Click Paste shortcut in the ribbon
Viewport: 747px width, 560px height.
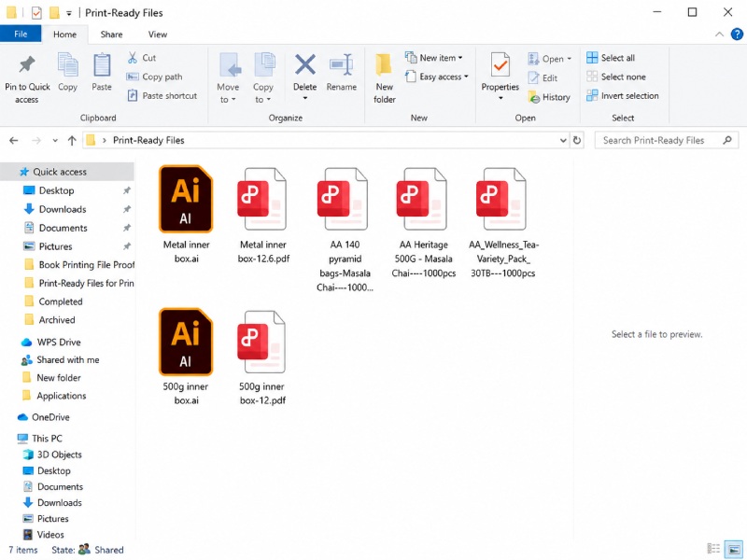point(162,96)
